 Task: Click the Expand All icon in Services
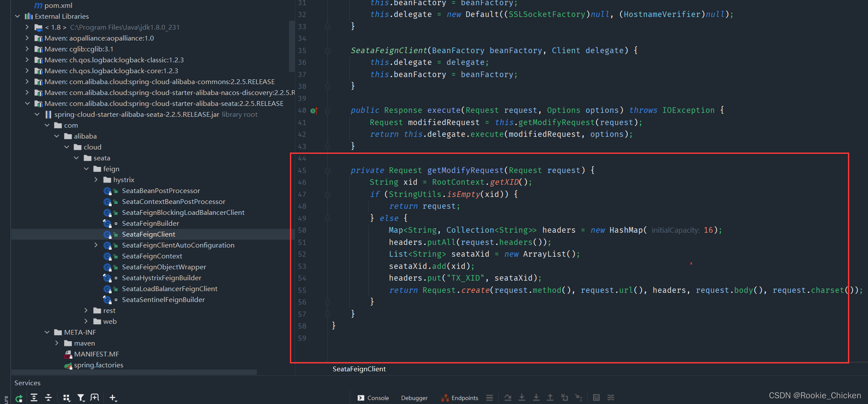point(34,397)
